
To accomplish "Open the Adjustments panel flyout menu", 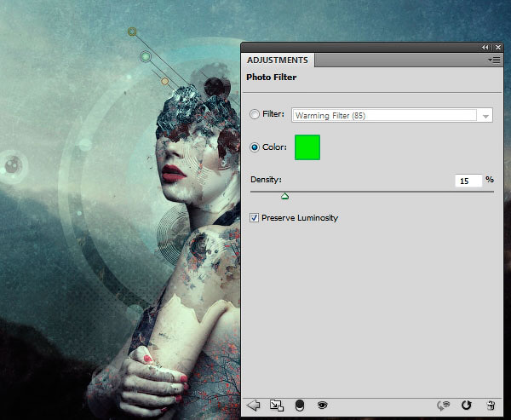I will tap(494, 60).
